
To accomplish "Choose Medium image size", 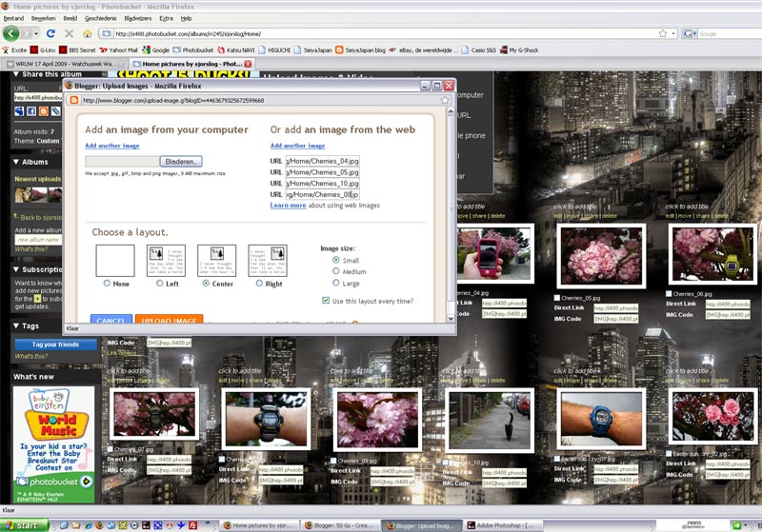I will tap(336, 271).
